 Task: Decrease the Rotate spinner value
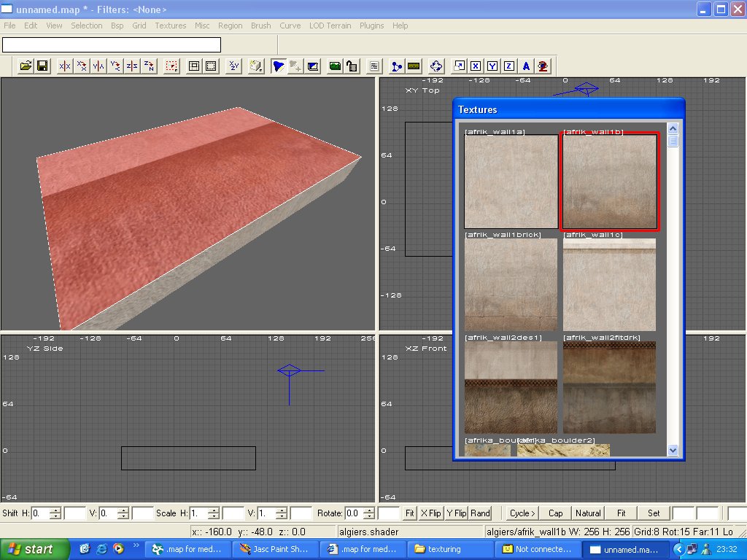pos(370,516)
